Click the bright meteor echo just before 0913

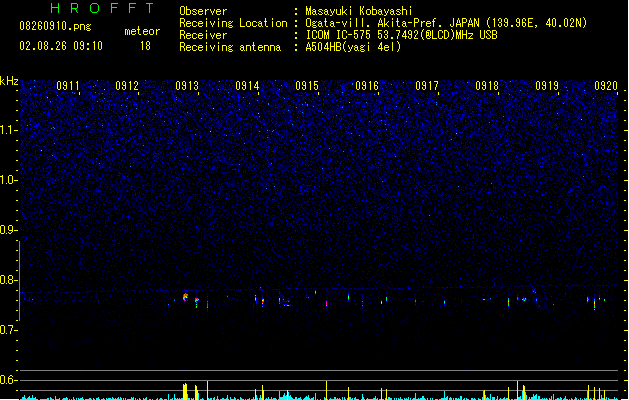coord(185,297)
